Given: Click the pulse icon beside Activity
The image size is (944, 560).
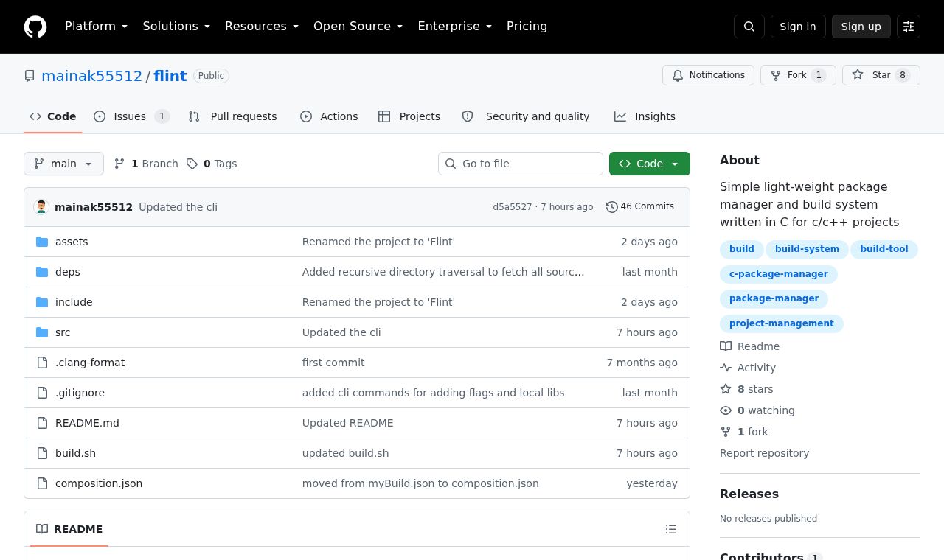Looking at the screenshot, I should (726, 368).
